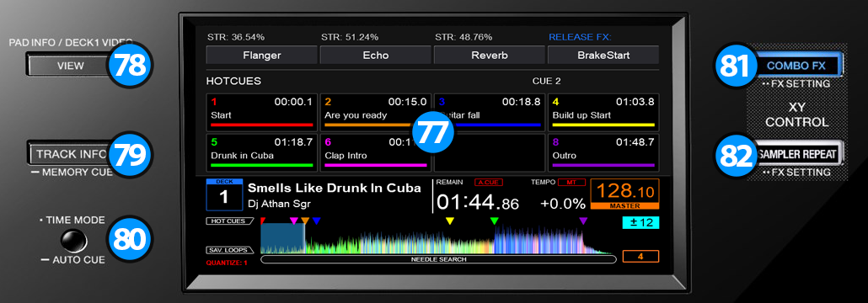Click the STR: 48.76% value
The height and width of the screenshot is (303, 868).
(x=463, y=38)
